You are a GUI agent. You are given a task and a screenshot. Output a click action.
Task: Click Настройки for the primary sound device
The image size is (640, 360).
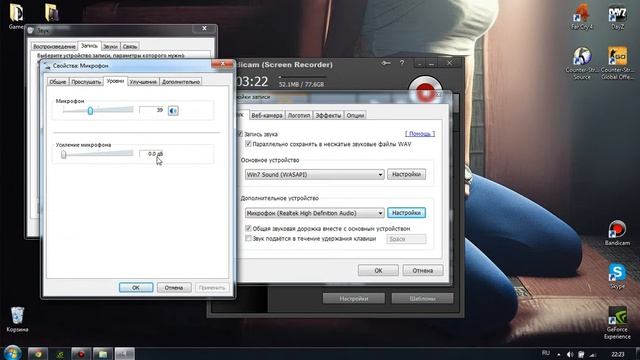point(406,174)
